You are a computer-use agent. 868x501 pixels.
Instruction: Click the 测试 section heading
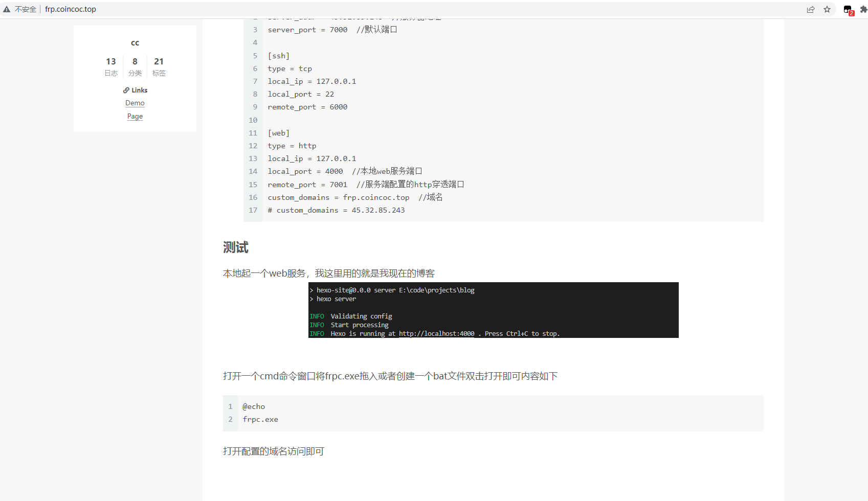click(x=236, y=247)
